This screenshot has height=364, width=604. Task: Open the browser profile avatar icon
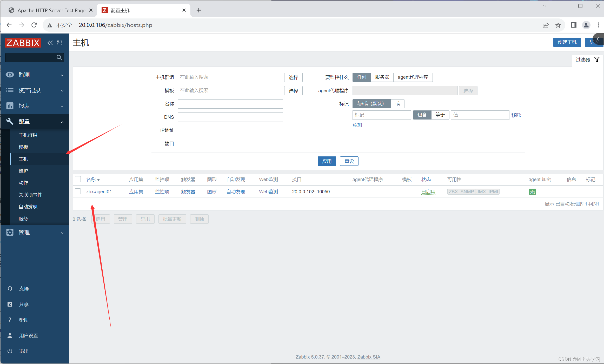point(586,25)
